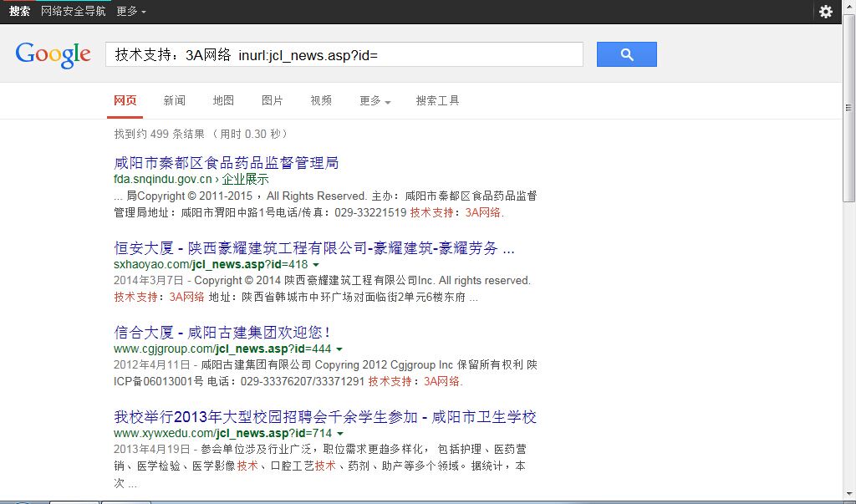The height and width of the screenshot is (504, 856).
Task: Expand arrow next to cgjgroup.com URL
Action: [x=339, y=349]
